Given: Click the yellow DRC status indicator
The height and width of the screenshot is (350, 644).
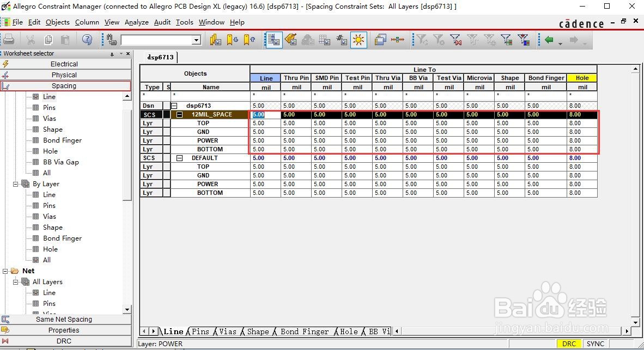Looking at the screenshot, I should pos(569,344).
